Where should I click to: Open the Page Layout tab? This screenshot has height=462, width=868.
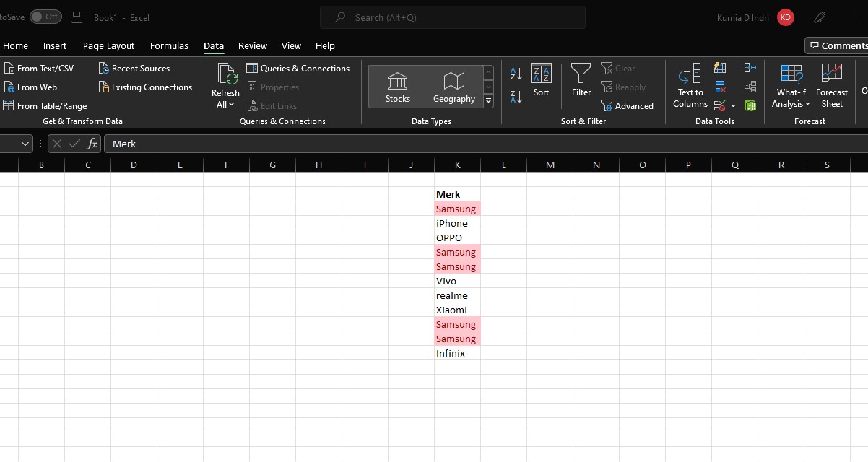point(108,45)
